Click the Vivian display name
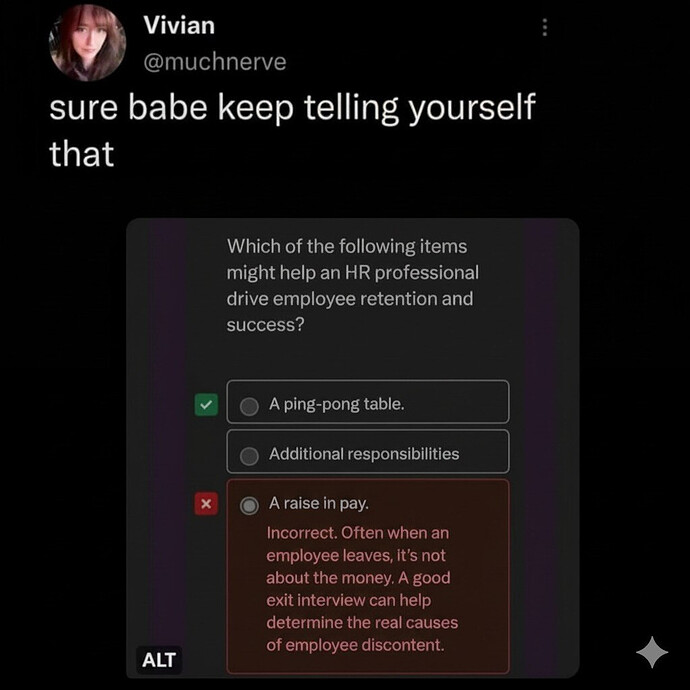Viewport: 690px width, 690px height. (x=179, y=25)
